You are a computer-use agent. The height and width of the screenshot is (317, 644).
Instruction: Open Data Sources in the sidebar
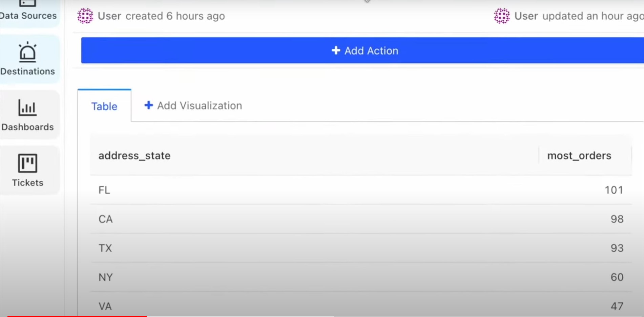pos(28,12)
